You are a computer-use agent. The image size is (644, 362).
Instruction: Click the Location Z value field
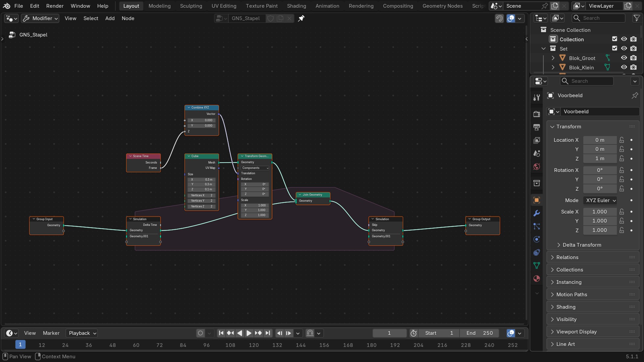pos(600,159)
